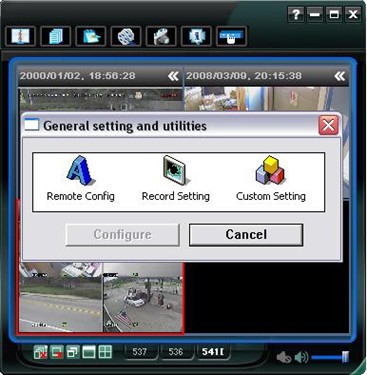Open the documents pages toolbar icon

point(56,36)
